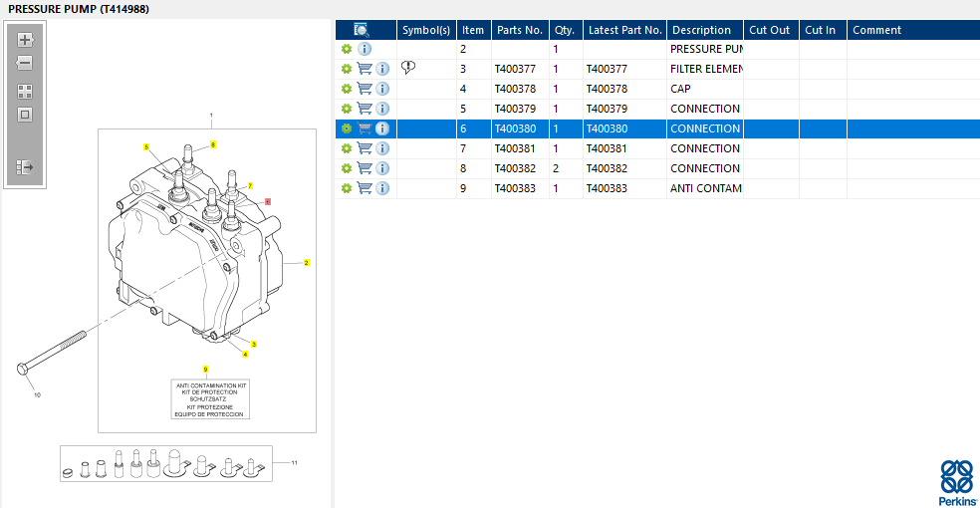Image resolution: width=980 pixels, height=508 pixels.
Task: Click the PRESSURE PUMP (T414988) title
Action: [x=79, y=9]
